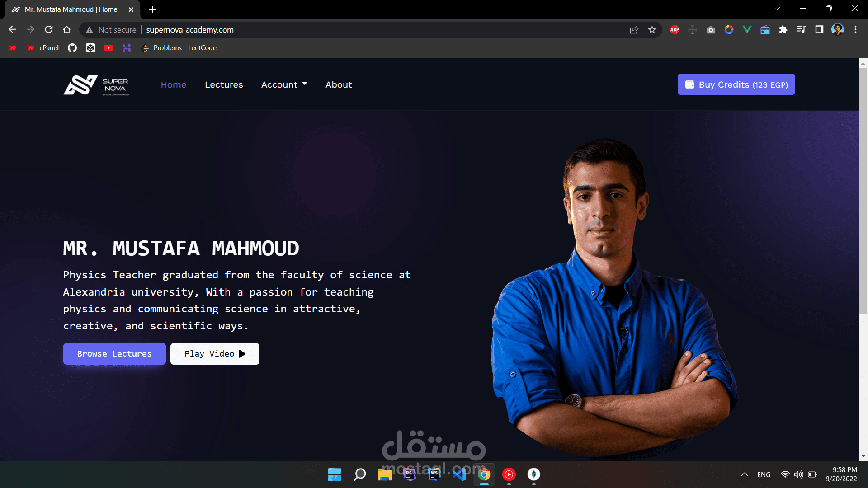Click the address bar URL
868x488 pixels.
click(190, 30)
